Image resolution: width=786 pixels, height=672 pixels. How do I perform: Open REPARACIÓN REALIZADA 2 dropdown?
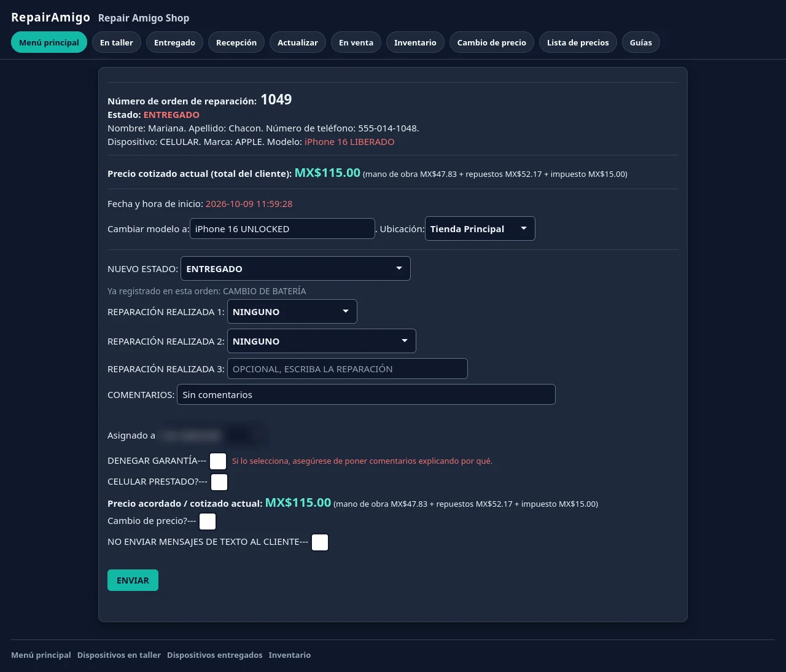(x=322, y=341)
